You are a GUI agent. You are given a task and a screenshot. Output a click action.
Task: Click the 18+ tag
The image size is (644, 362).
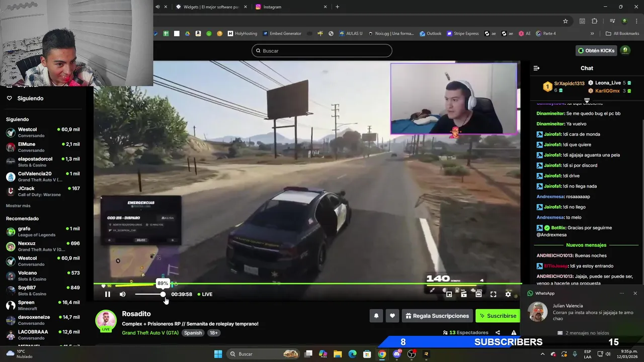(x=214, y=333)
